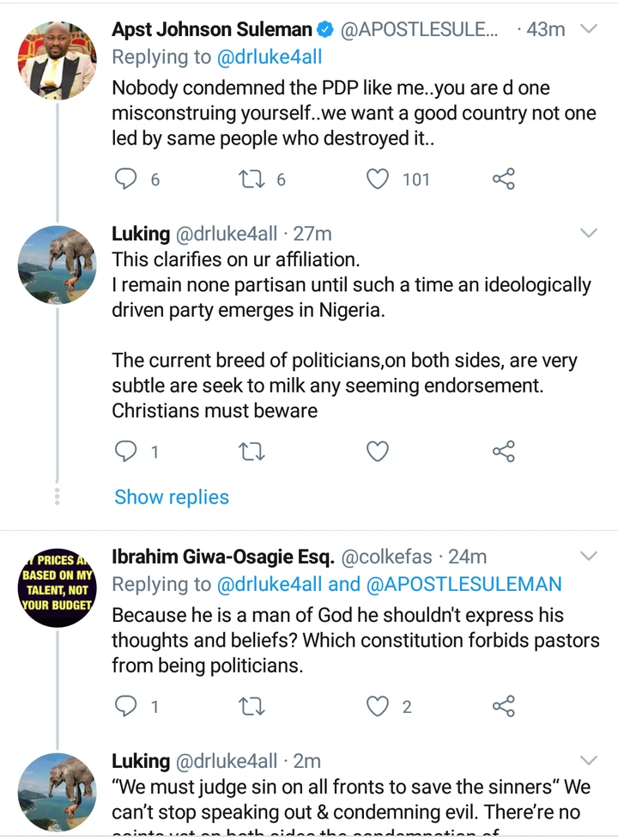Click the Show replies link
Viewport: 618px width, 840px height.
[x=172, y=497]
